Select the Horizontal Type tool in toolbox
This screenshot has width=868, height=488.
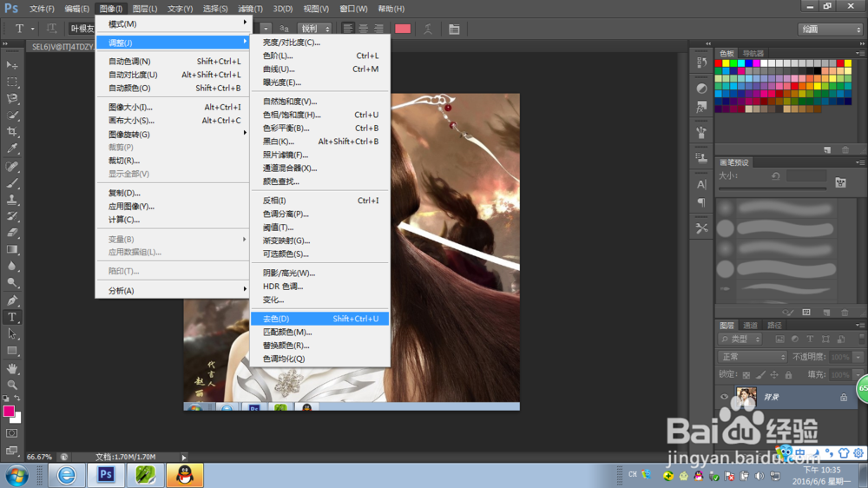click(11, 317)
